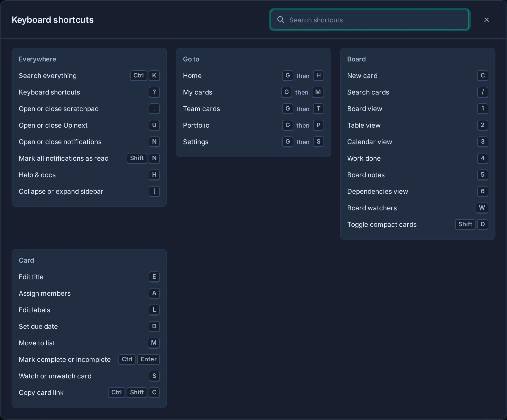Select the Calendar view label
507x420 pixels.
point(370,142)
